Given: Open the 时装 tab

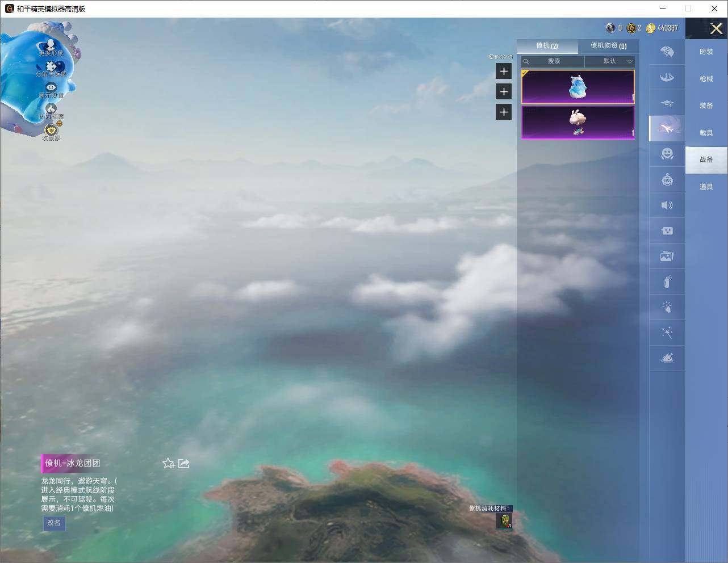Looking at the screenshot, I should [x=706, y=52].
